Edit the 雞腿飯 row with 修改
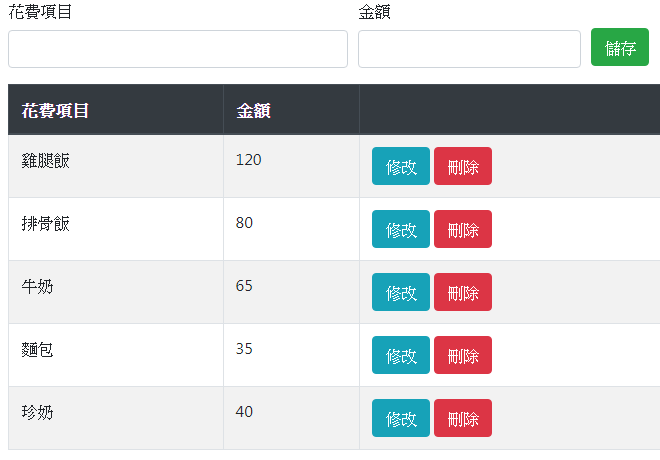Screen dimensions: 660x460 point(401,166)
